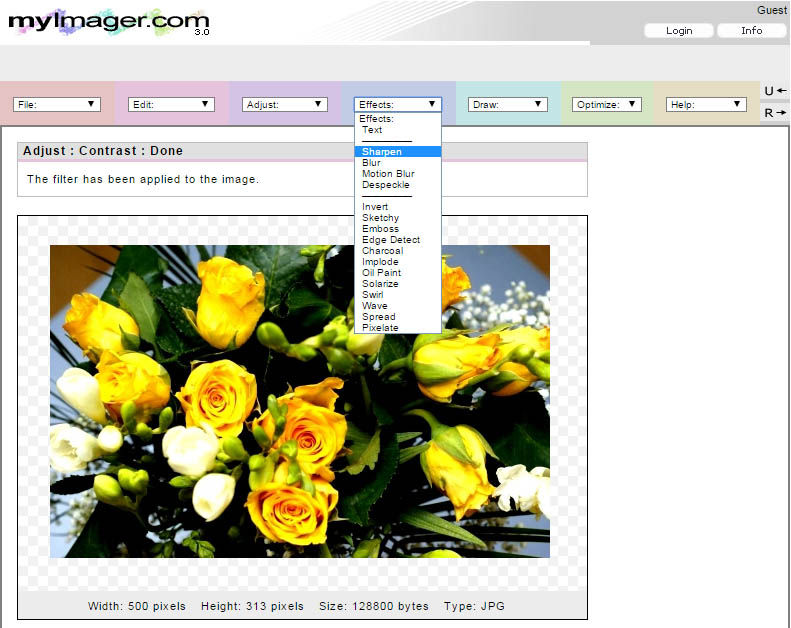
Task: Choose the Charcoal effect
Action: click(398, 251)
